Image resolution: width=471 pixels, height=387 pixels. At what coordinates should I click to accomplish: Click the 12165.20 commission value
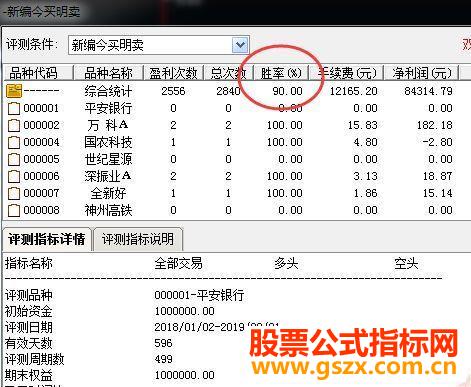tap(354, 91)
